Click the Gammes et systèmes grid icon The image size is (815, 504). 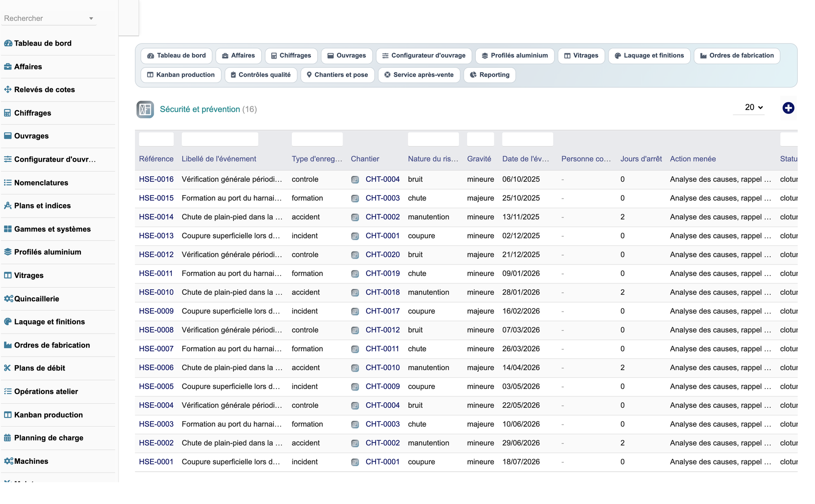pyautogui.click(x=8, y=229)
